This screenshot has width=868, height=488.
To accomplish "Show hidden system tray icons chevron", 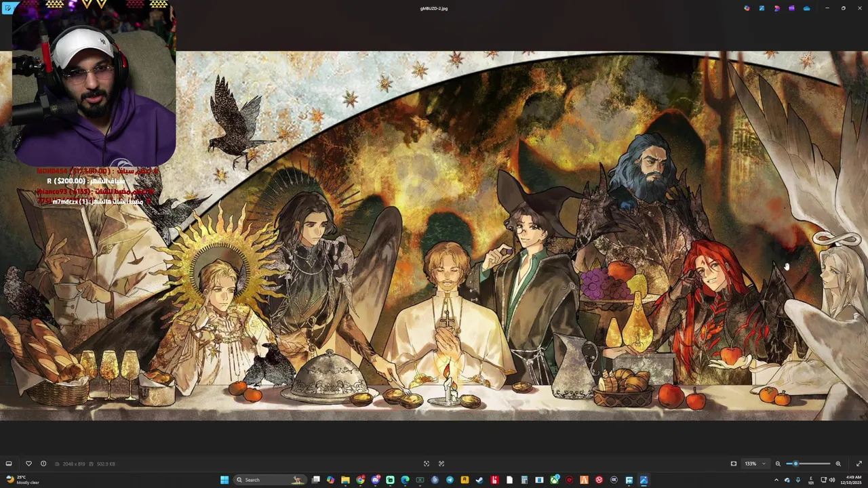I will click(x=776, y=480).
